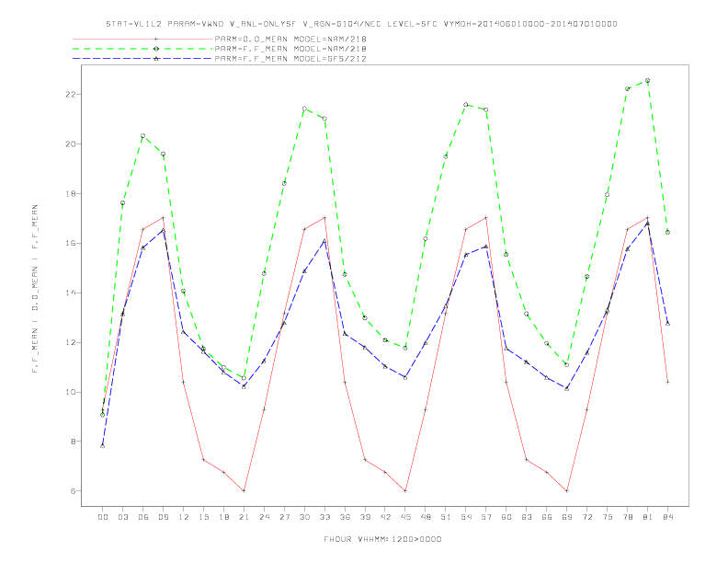Click x-axis forecast hour label 36
This screenshot has width=728, height=563.
click(345, 517)
